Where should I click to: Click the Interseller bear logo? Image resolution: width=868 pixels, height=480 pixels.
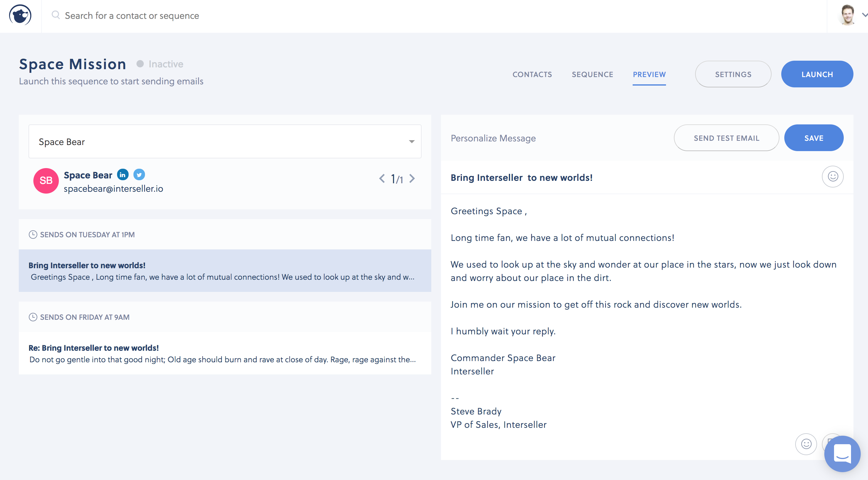pyautogui.click(x=20, y=15)
